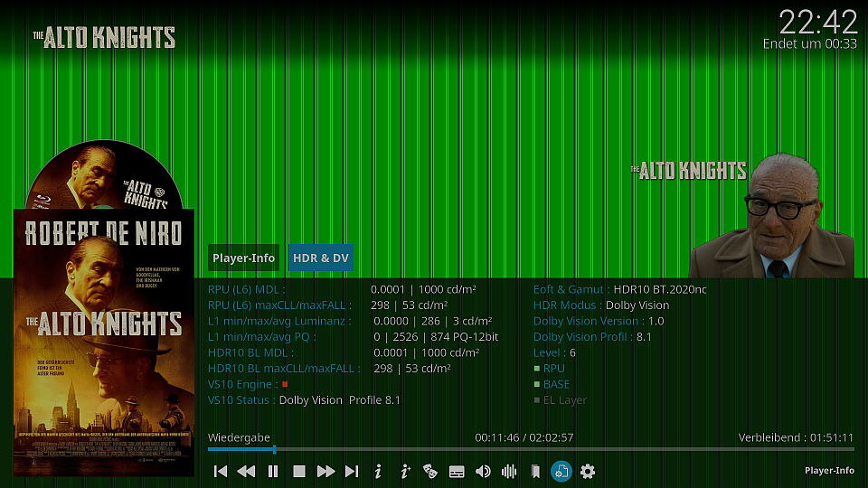This screenshot has width=868, height=488.
Task: Click the Robert De Niro character art
Action: pyautogui.click(x=772, y=215)
